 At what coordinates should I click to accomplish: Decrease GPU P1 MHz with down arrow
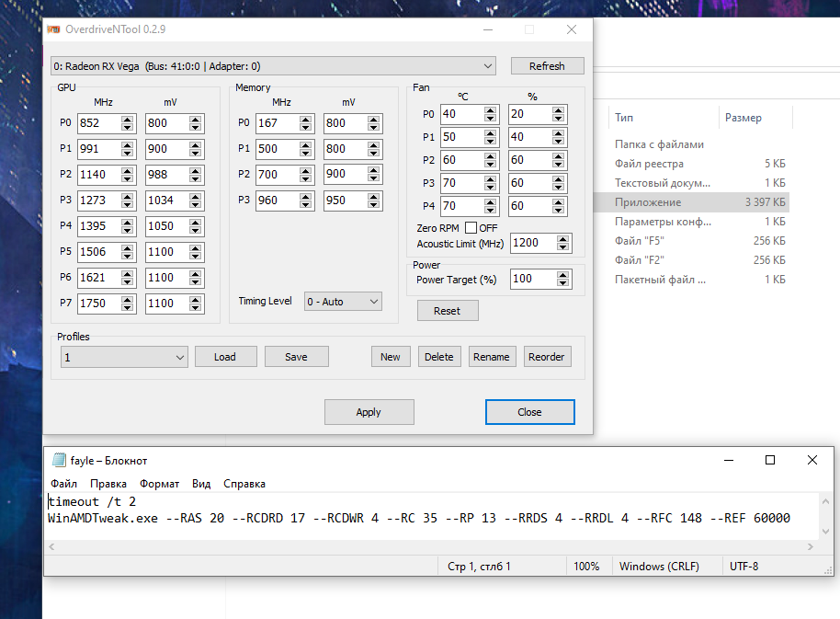pos(128,154)
